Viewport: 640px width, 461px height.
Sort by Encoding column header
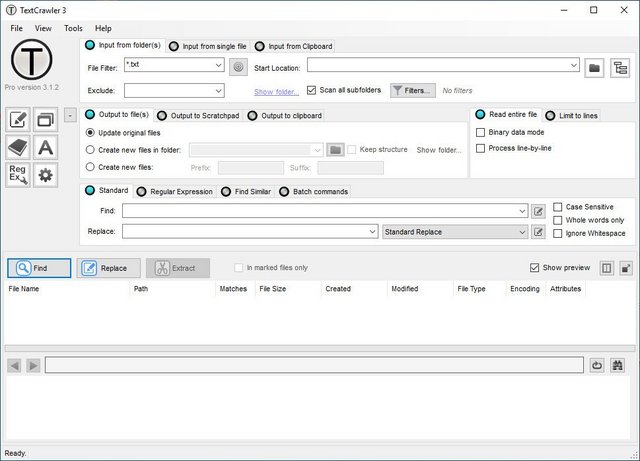pos(524,289)
